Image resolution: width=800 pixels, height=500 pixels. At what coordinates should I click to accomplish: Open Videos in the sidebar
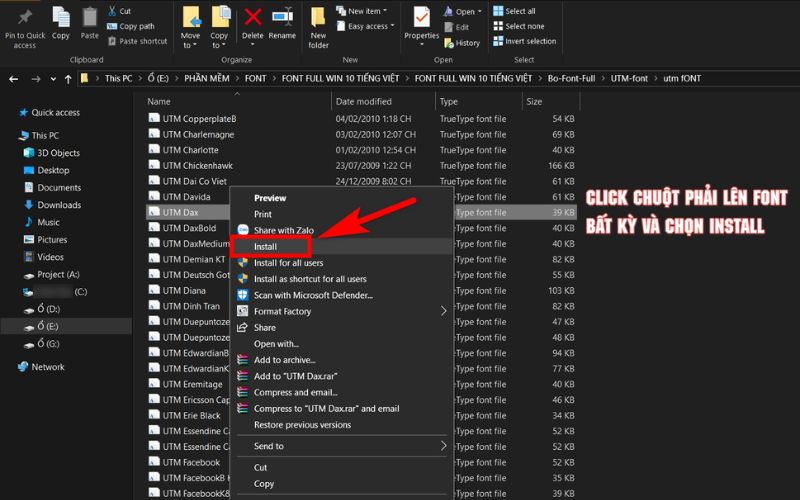tap(44, 257)
